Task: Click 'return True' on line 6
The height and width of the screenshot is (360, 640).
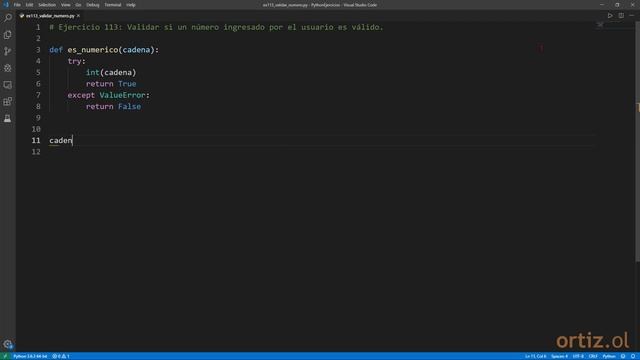Action: (x=111, y=84)
